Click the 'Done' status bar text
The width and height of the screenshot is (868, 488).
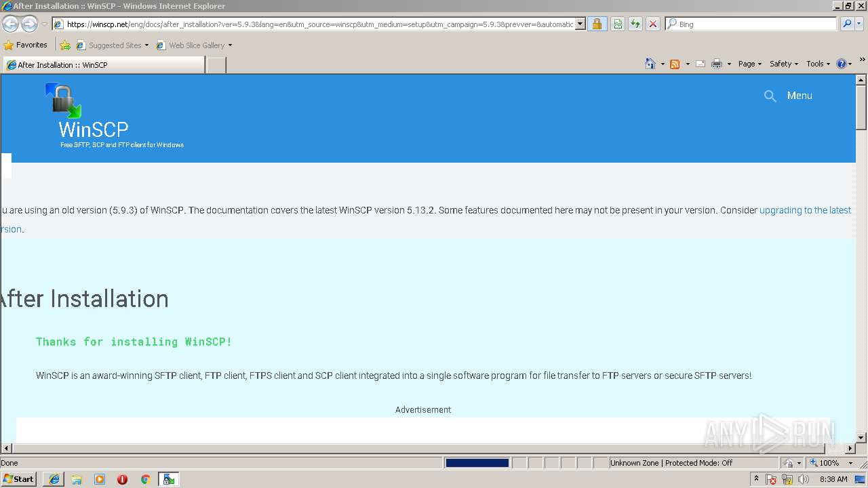coord(9,463)
